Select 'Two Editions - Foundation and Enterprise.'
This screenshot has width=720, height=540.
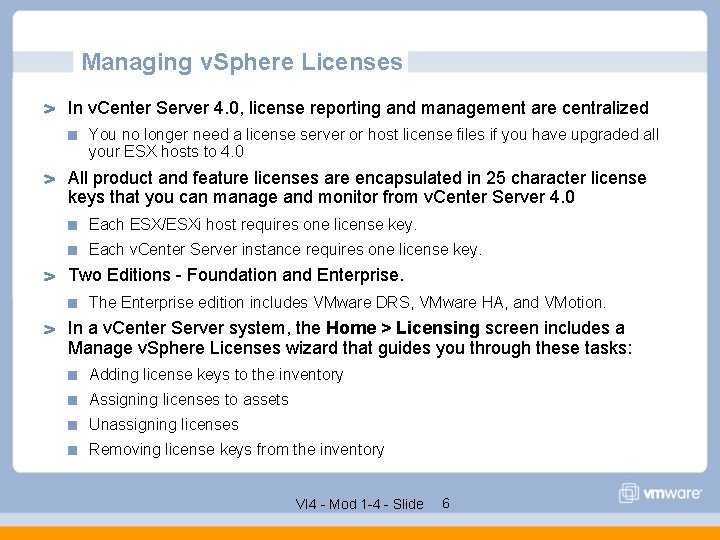[x=236, y=275]
